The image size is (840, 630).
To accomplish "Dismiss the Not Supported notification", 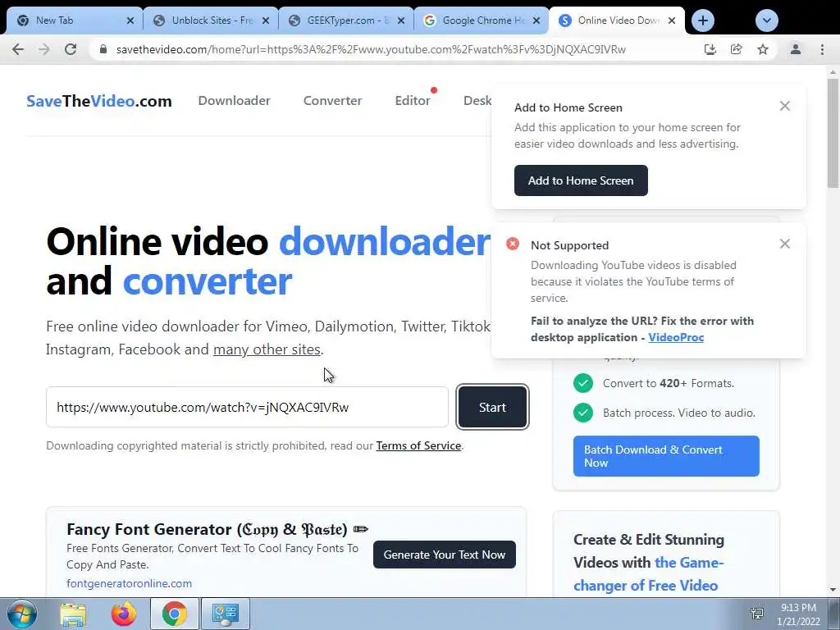I will click(x=785, y=244).
